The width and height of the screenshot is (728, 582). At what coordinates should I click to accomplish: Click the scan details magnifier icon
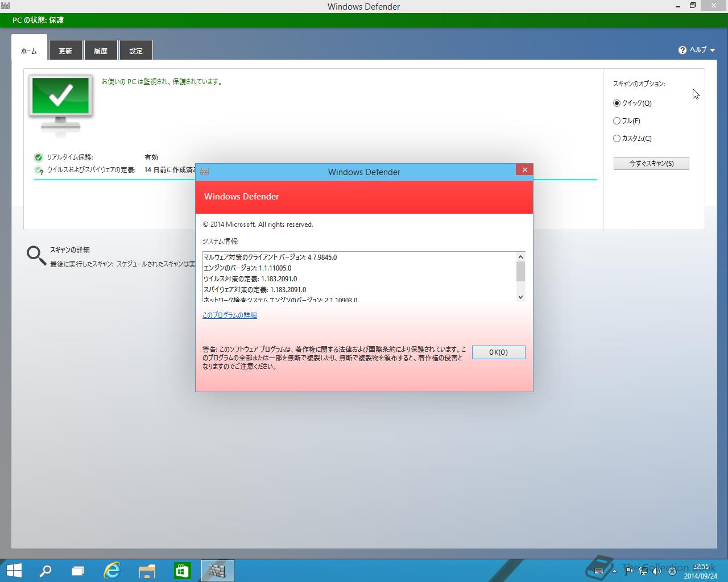36,256
